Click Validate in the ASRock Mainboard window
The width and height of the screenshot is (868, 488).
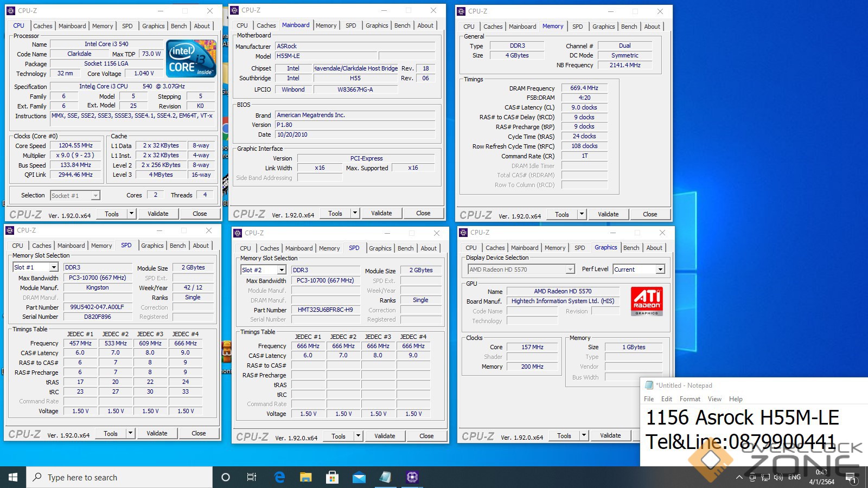click(381, 214)
